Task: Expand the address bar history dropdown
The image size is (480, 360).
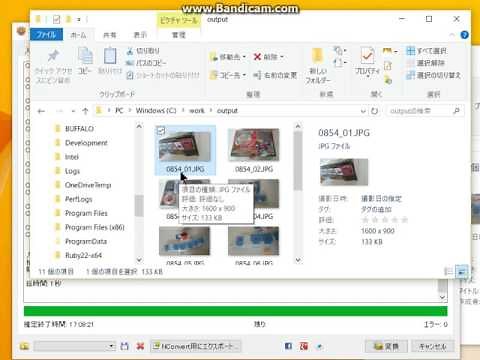Action: 363,111
